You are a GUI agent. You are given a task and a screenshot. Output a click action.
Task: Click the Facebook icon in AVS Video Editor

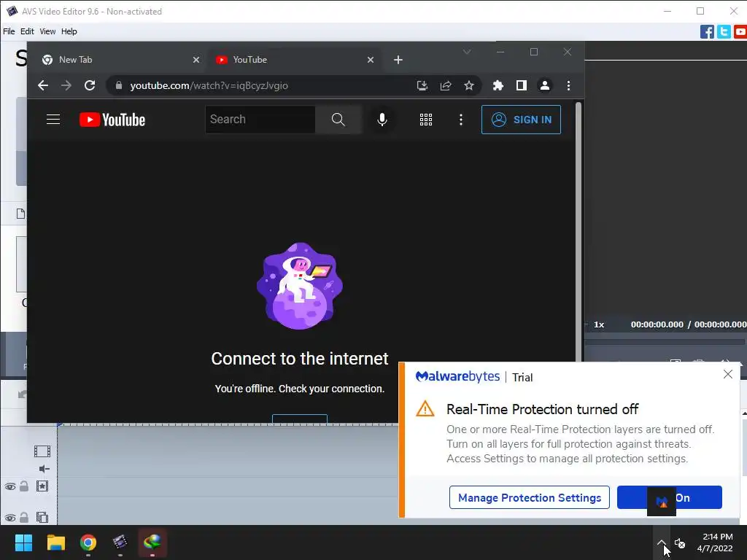(707, 32)
